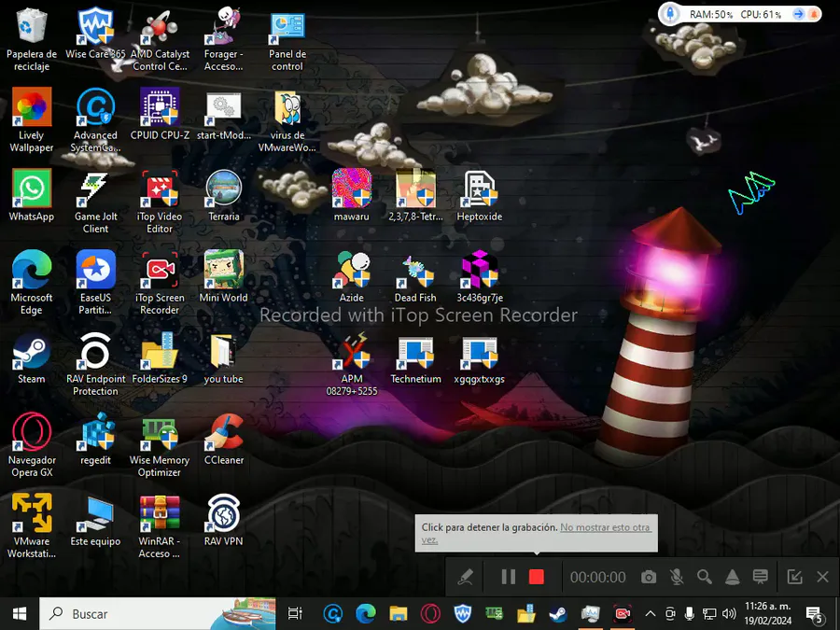This screenshot has height=630, width=840.
Task: Click the Forager desktop shortcut
Action: point(223,39)
